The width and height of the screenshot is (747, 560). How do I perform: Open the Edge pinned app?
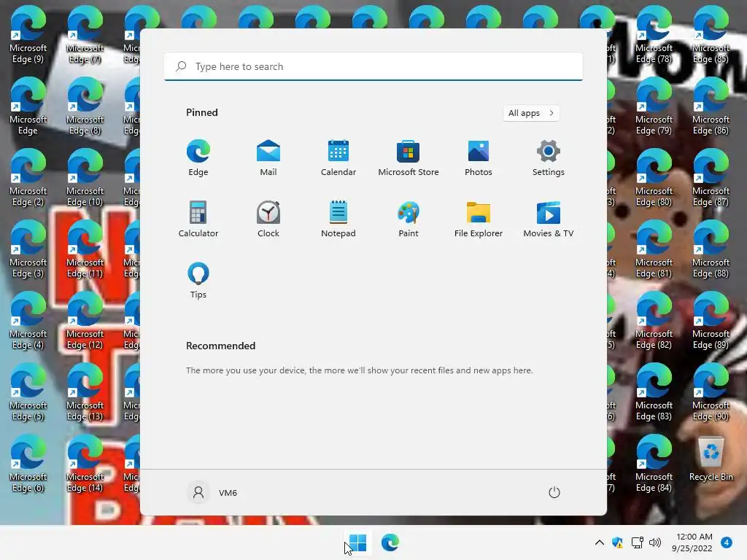(x=198, y=157)
